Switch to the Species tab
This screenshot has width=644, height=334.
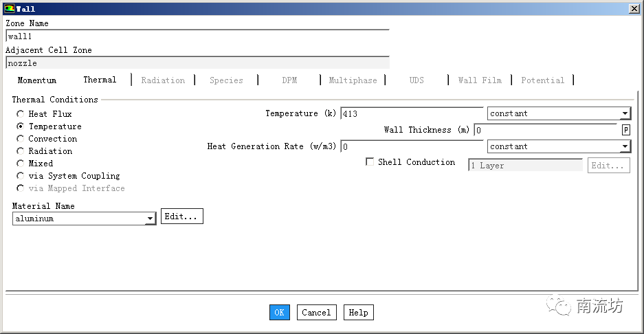coord(226,80)
